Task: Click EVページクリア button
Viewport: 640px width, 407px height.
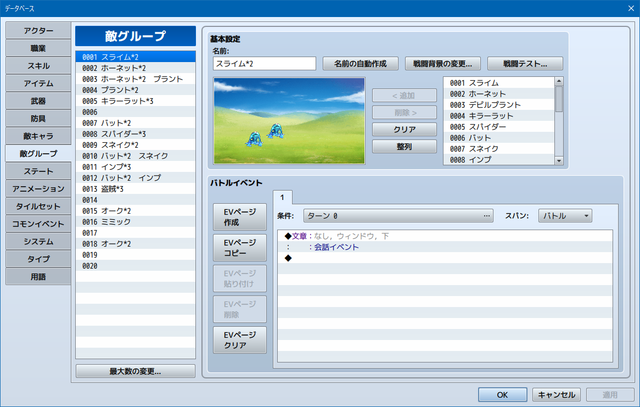Action: (240, 340)
